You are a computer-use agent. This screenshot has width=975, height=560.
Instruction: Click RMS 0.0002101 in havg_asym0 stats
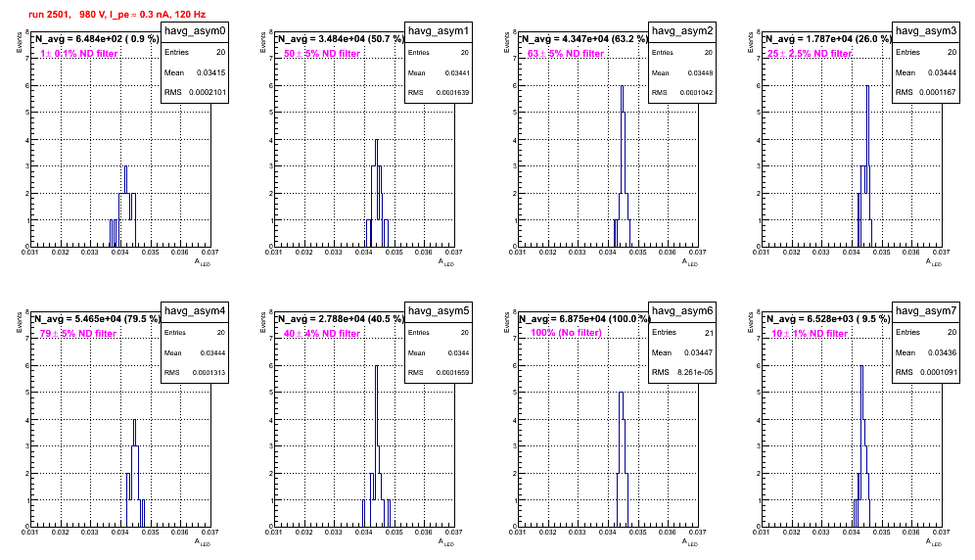[x=195, y=92]
